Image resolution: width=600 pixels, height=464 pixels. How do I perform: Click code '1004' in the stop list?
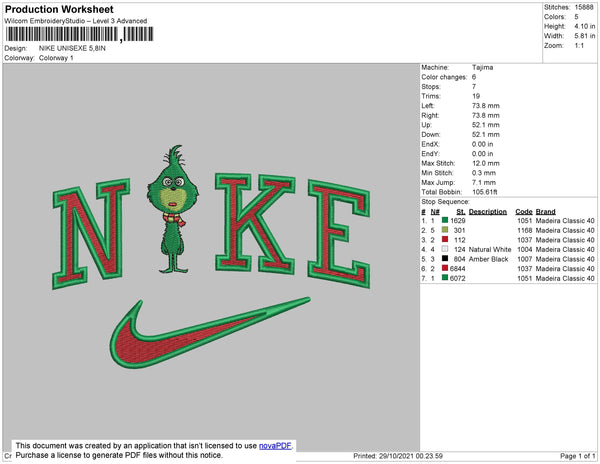pyautogui.click(x=525, y=249)
